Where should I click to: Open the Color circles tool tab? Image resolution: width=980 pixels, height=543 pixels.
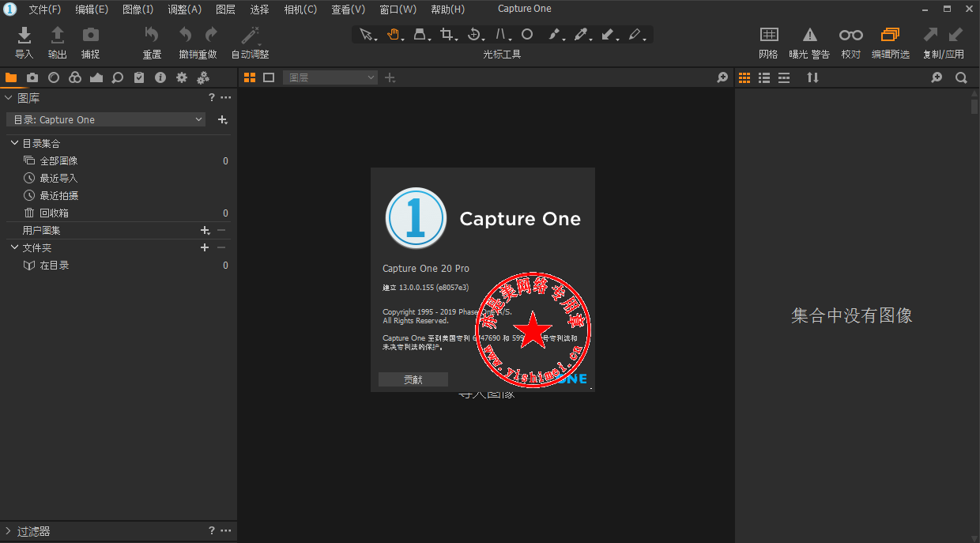point(75,77)
